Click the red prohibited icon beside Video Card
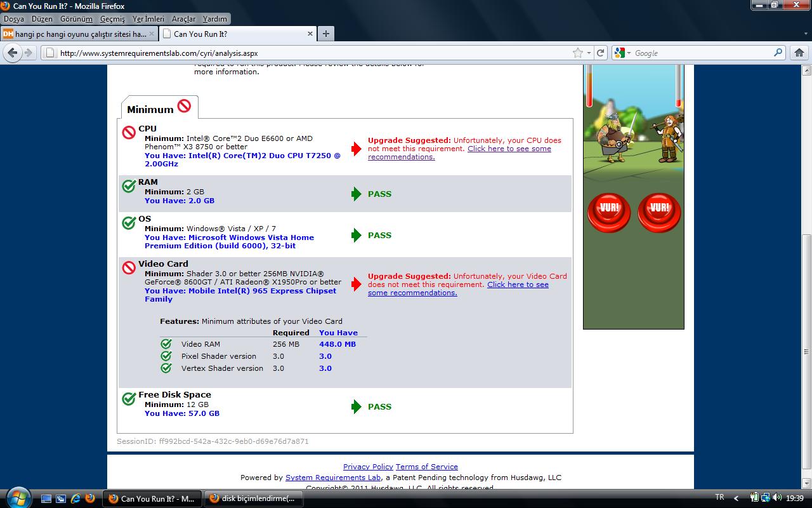 point(129,268)
